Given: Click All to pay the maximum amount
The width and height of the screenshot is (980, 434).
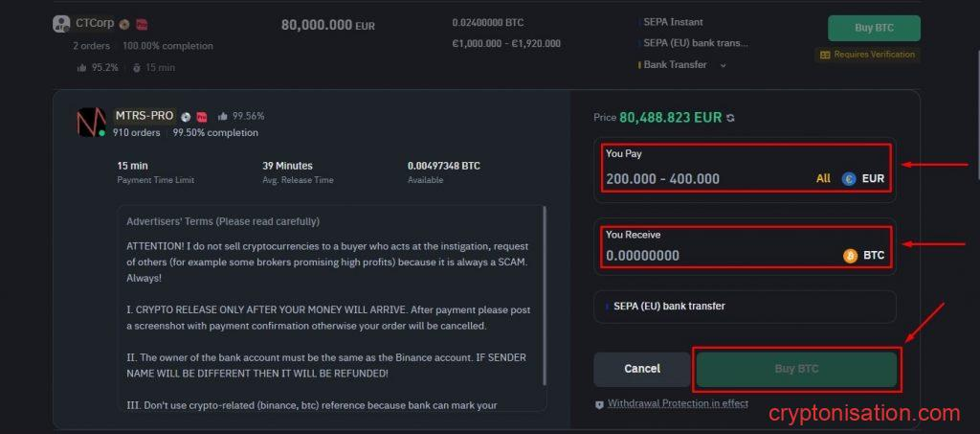Looking at the screenshot, I should 823,178.
